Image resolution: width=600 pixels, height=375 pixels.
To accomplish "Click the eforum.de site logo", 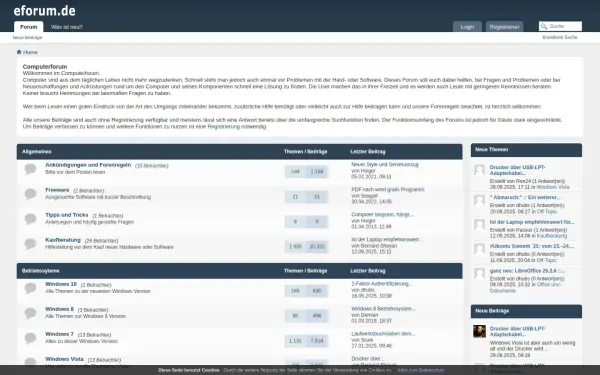I will (x=44, y=11).
